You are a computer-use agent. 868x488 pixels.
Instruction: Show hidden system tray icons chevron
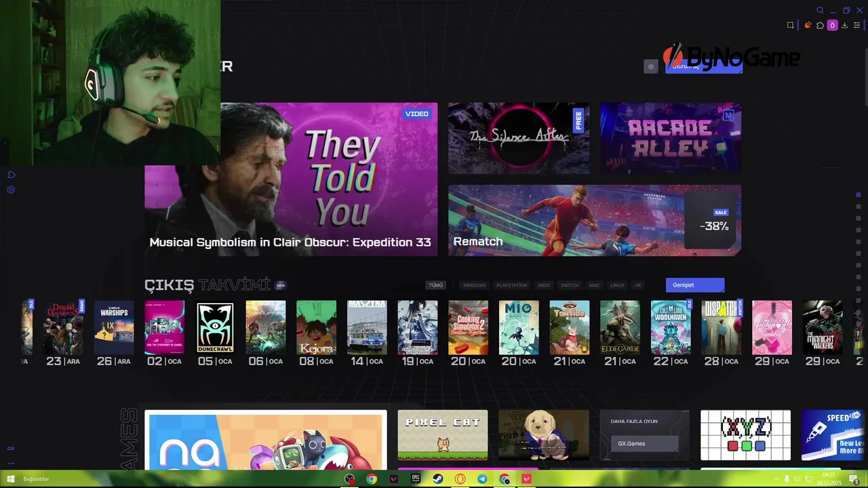coord(776,480)
